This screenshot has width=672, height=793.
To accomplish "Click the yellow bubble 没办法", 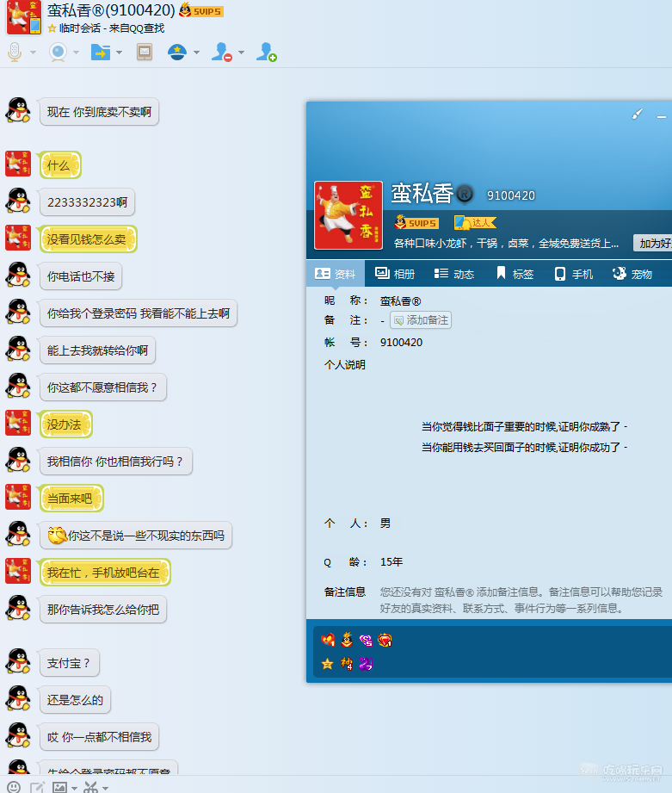I will pyautogui.click(x=65, y=424).
